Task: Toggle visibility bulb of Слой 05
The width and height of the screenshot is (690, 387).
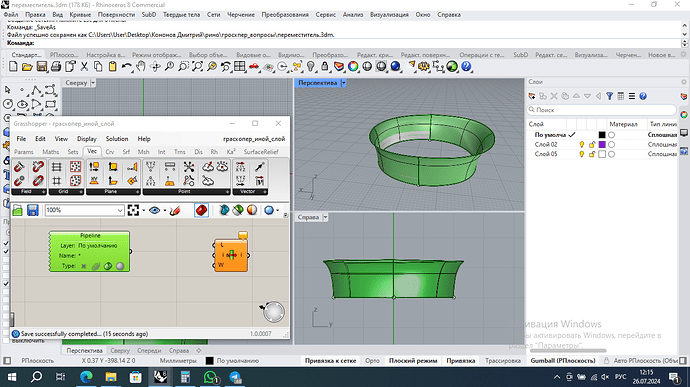Action: [582, 154]
